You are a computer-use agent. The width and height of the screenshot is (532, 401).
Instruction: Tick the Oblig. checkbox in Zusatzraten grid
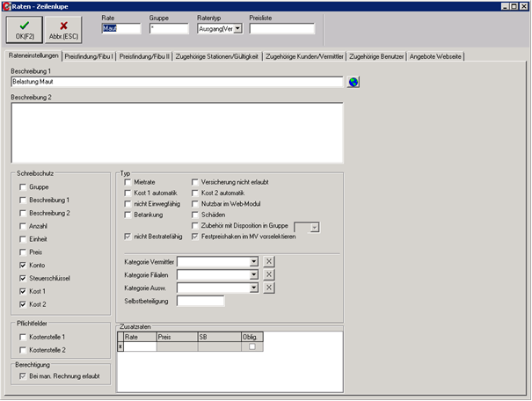pyautogui.click(x=252, y=347)
